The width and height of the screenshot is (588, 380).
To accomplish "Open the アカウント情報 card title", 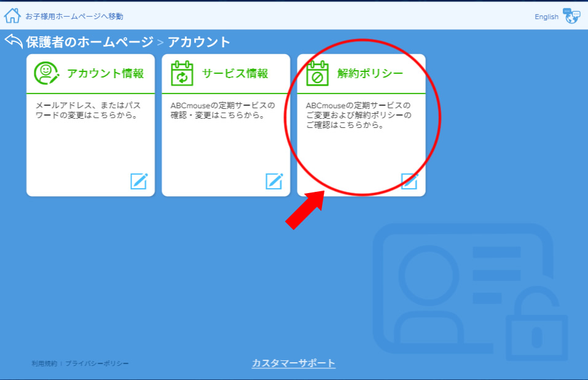I will pyautogui.click(x=106, y=73).
